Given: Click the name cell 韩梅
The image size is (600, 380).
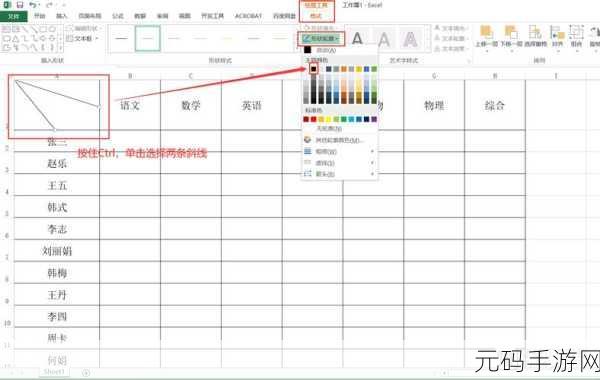Looking at the screenshot, I should (x=57, y=273).
